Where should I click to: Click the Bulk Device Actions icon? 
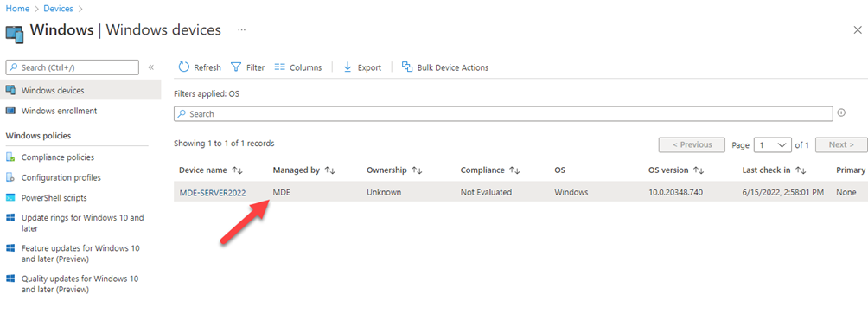407,67
